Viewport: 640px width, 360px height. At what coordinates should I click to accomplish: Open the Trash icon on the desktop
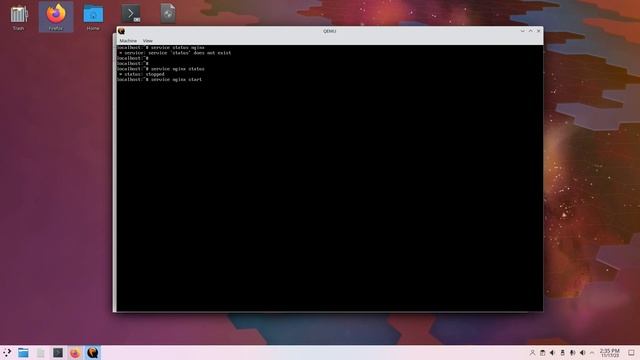(18, 17)
